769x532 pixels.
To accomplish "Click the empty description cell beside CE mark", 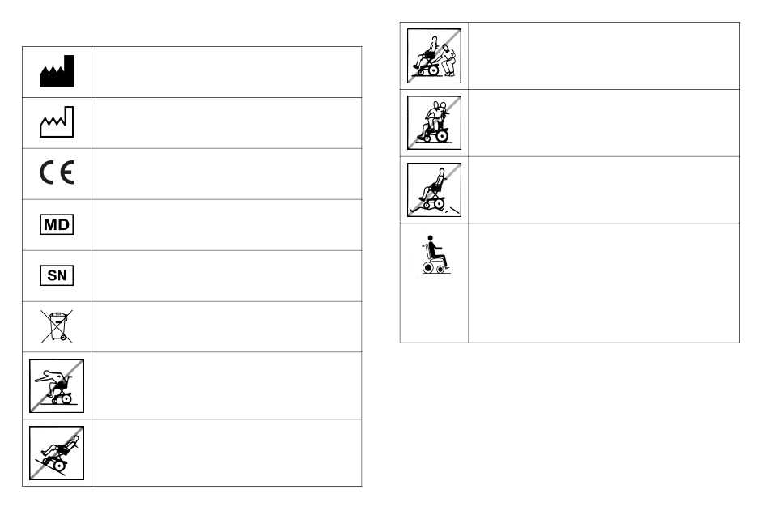I will tap(226, 173).
